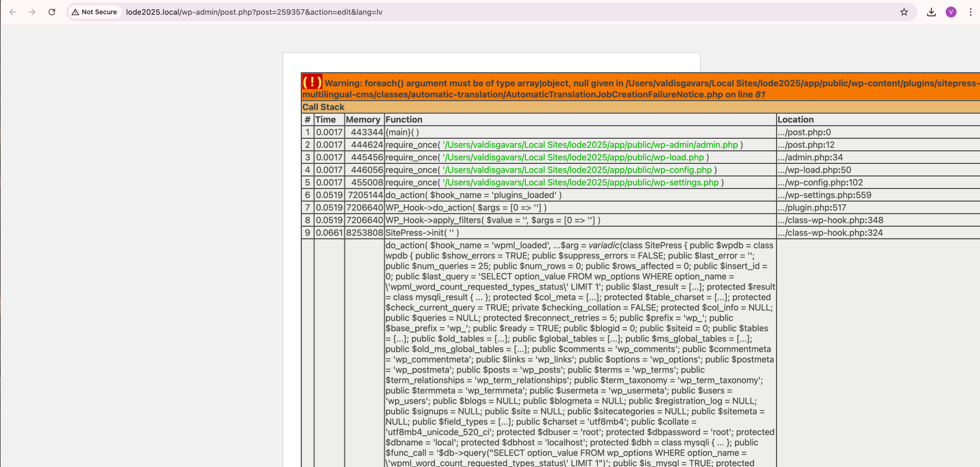The width and height of the screenshot is (980, 467).
Task: Click the browser forward arrow
Action: pos(32,12)
